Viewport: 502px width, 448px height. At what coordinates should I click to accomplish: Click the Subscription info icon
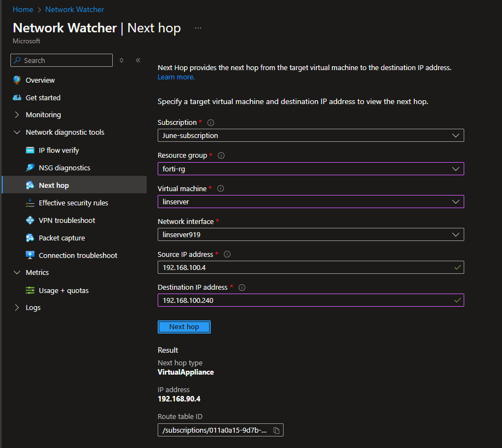[x=211, y=123]
